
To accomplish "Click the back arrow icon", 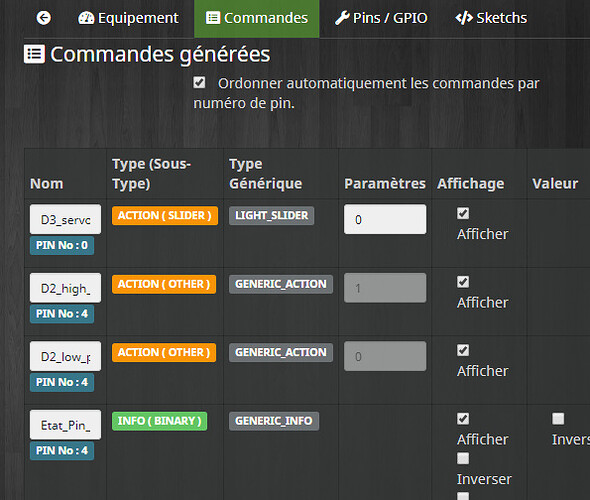I will coord(44,18).
